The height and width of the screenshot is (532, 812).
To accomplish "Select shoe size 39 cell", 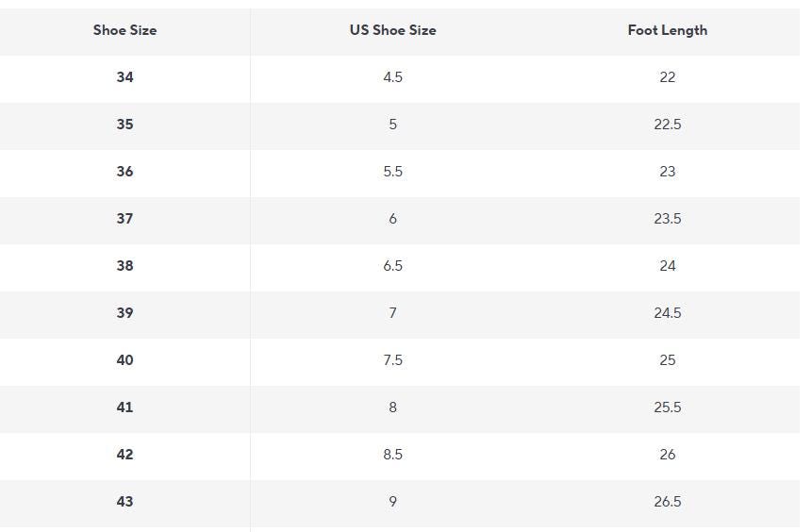I will pyautogui.click(x=124, y=313).
